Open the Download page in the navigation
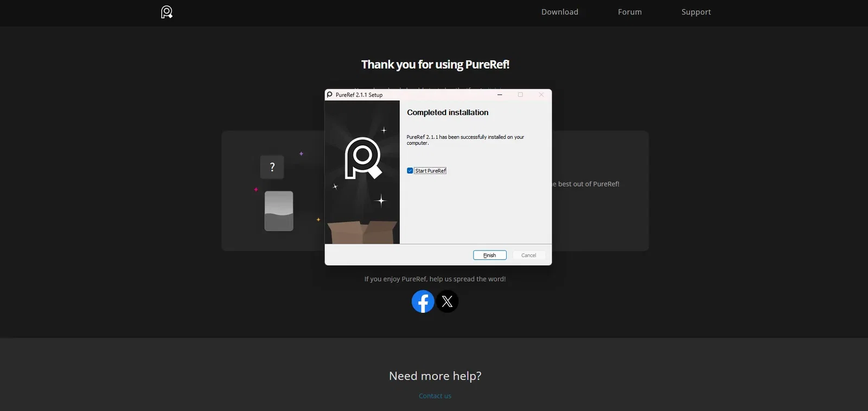The image size is (868, 411). pyautogui.click(x=560, y=12)
